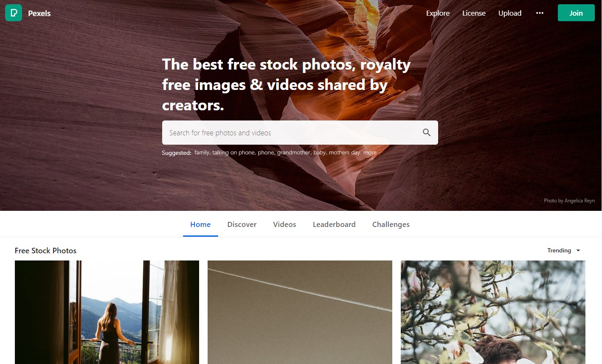Click the Trending dropdown arrow
Screen dimensions: 602x364
tap(578, 251)
